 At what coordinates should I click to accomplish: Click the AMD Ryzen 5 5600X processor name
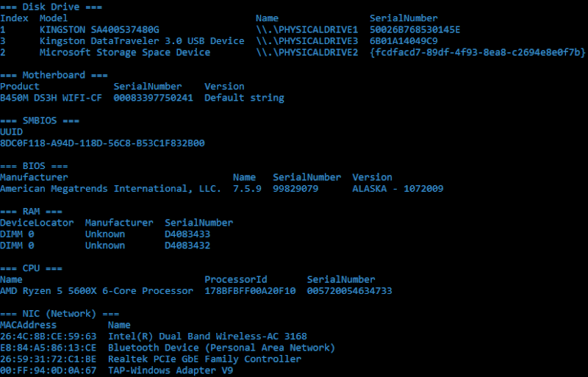[96, 291]
